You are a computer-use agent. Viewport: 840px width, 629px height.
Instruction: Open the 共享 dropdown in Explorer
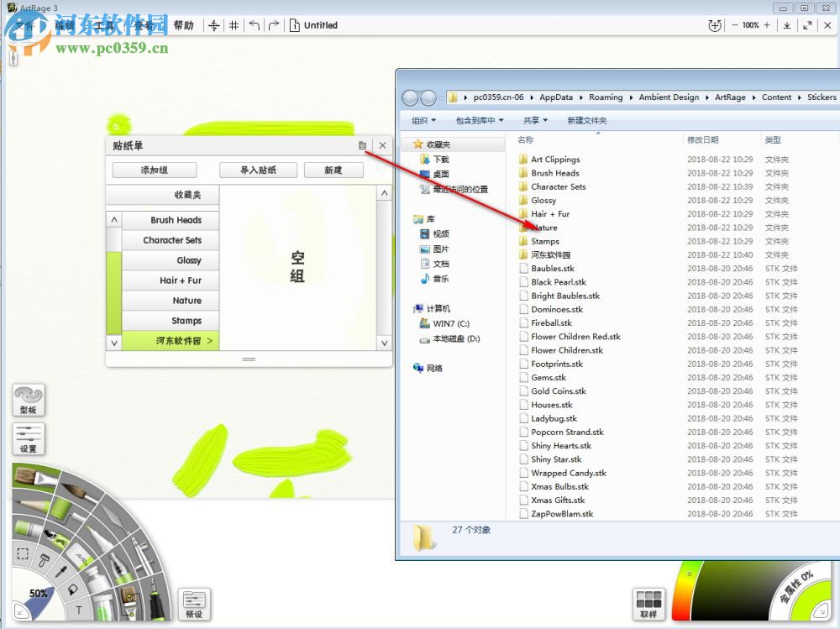click(535, 121)
